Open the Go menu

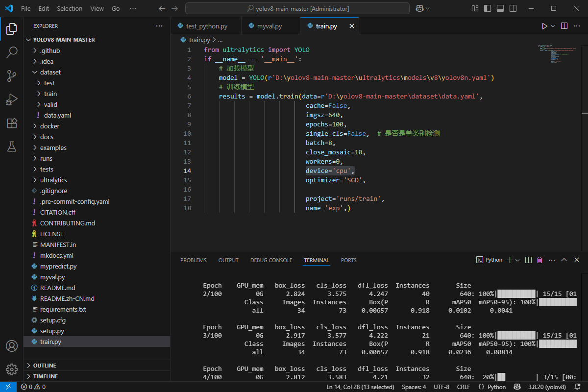(x=116, y=8)
